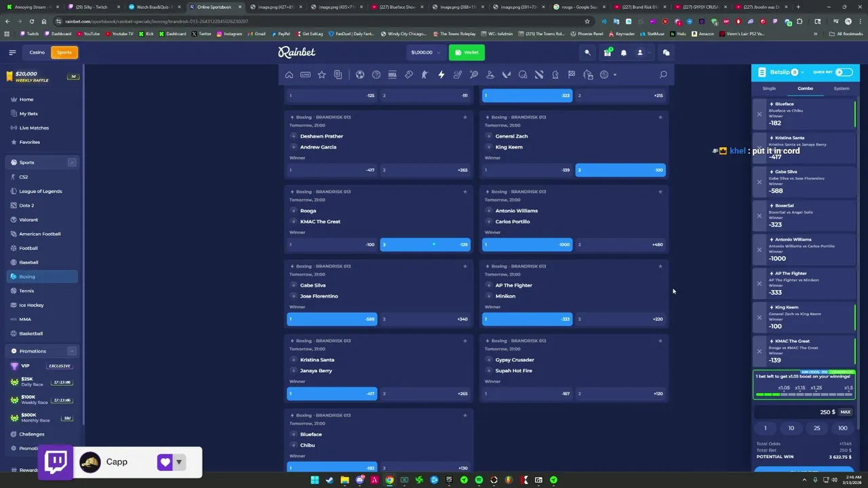This screenshot has height=488, width=868.
Task: Select Supah Hot Fire +120 odds
Action: tap(620, 394)
